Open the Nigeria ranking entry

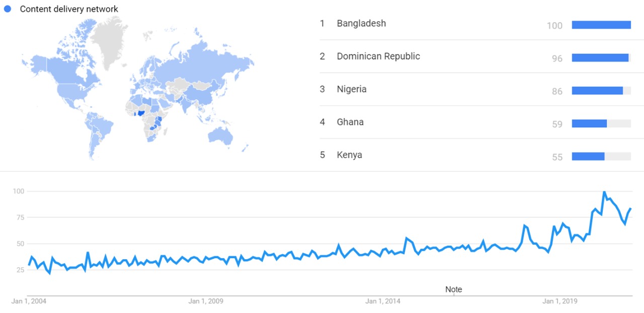click(352, 89)
